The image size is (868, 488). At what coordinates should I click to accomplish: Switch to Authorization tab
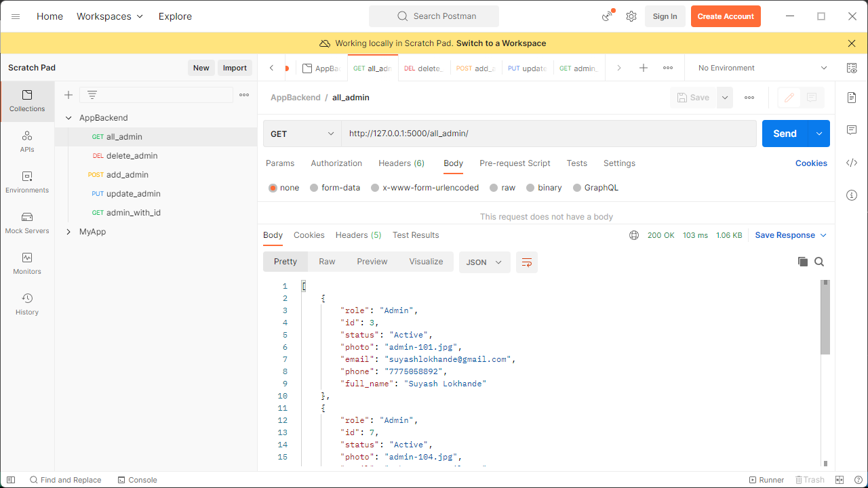(x=336, y=163)
